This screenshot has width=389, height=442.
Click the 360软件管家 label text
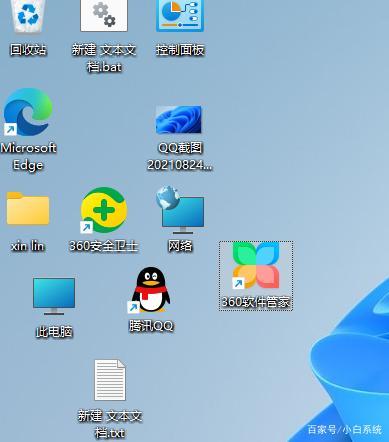click(256, 302)
